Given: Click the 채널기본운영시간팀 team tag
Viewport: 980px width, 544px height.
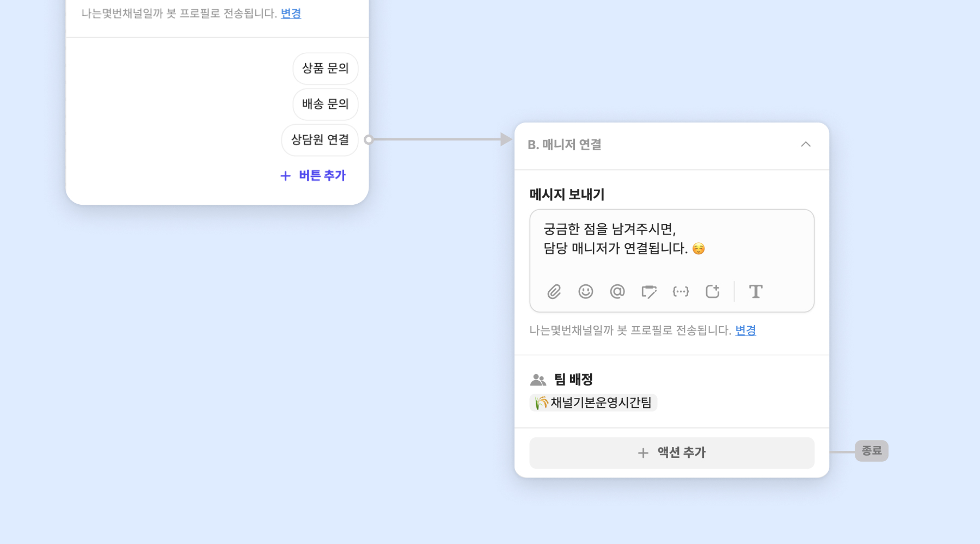Looking at the screenshot, I should (593, 403).
